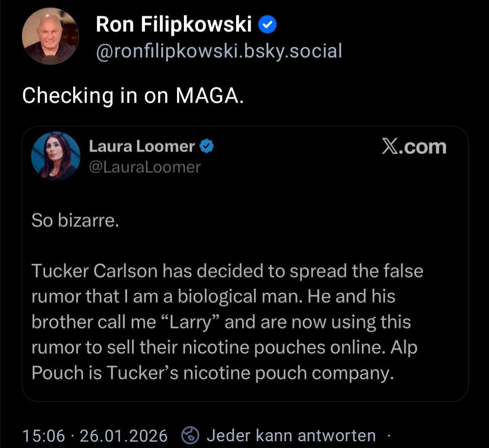The height and width of the screenshot is (448, 489).
Task: Click Laura Loomer's verified checkmark badge
Action: tap(207, 146)
